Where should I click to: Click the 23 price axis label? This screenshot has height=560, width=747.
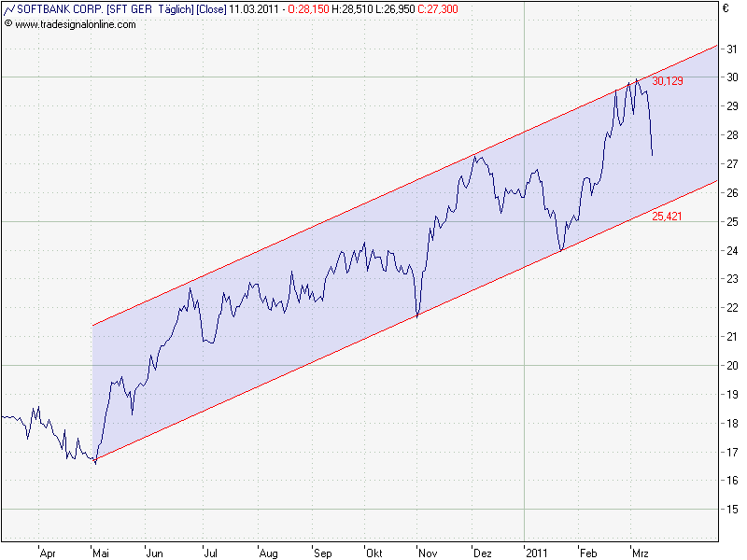(732, 278)
